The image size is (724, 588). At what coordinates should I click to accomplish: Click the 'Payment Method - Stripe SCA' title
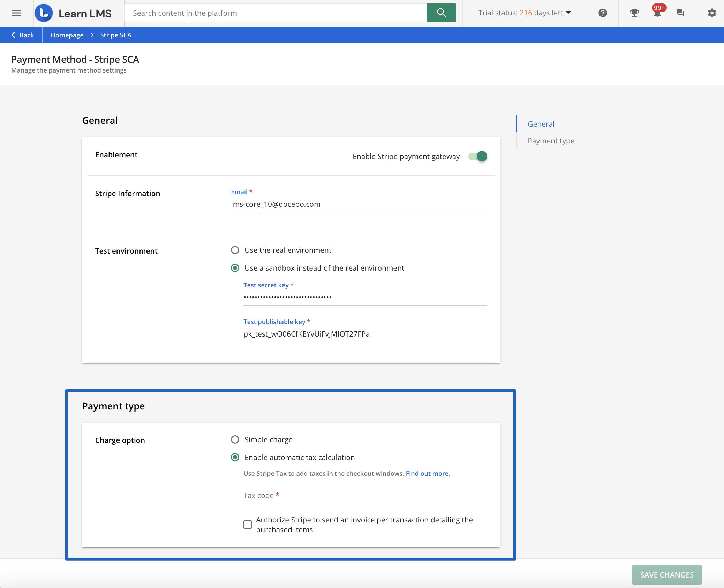75,60
